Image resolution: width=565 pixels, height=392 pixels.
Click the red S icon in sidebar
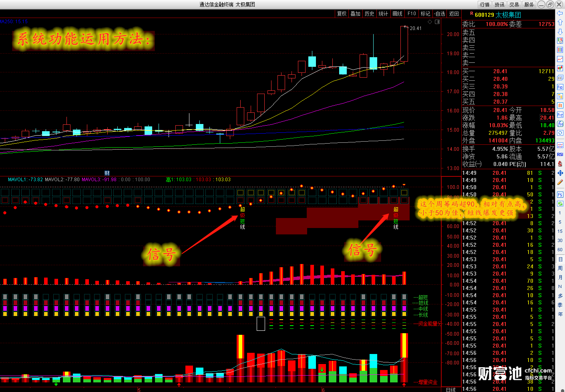[560, 164]
